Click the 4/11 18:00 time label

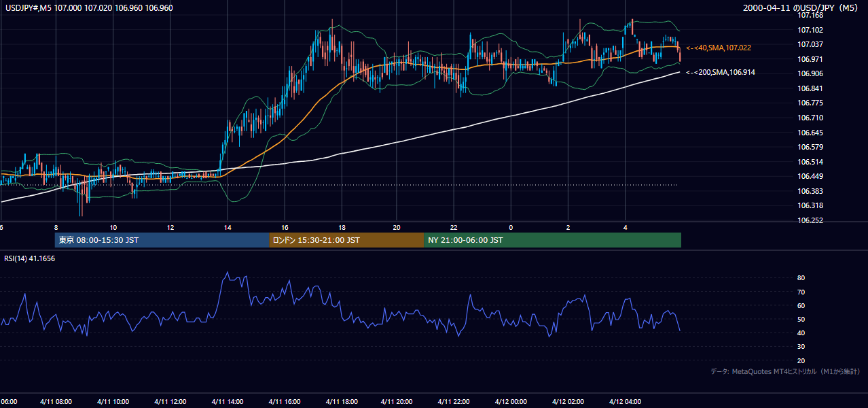pyautogui.click(x=340, y=401)
